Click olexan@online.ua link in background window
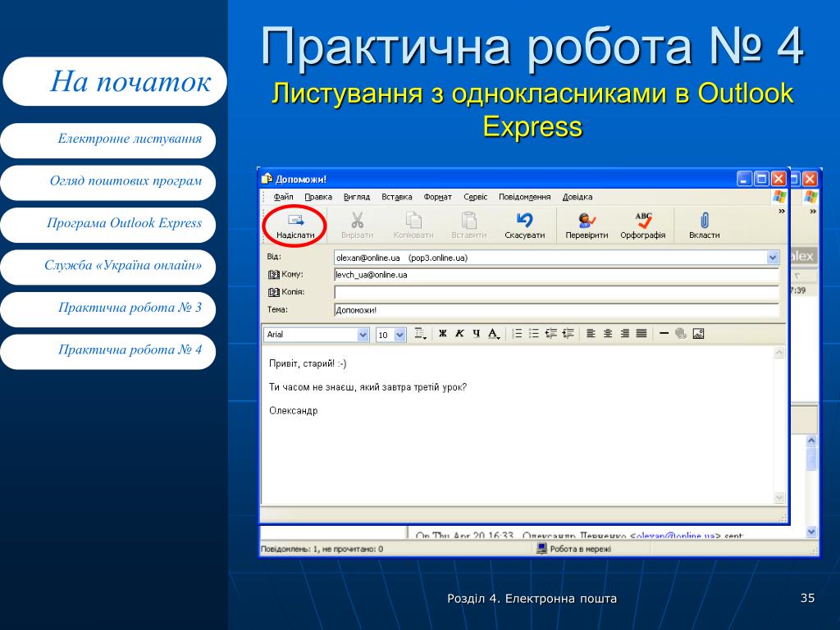Image resolution: width=840 pixels, height=630 pixels. click(x=675, y=535)
